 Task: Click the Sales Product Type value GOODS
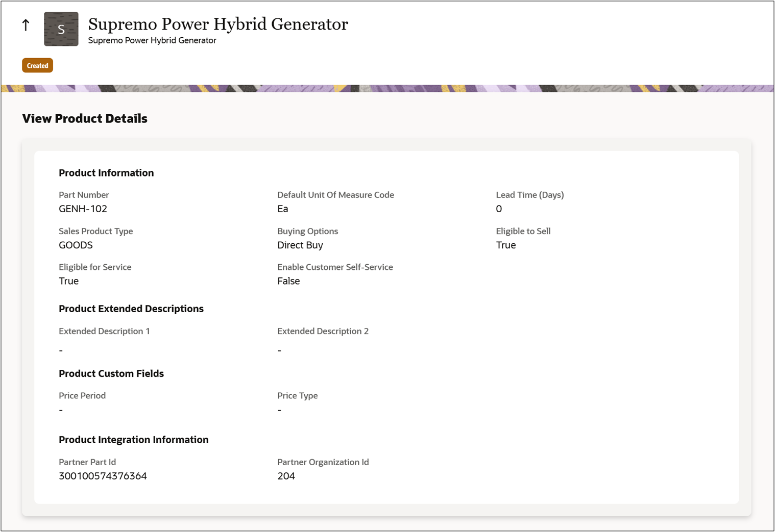76,245
